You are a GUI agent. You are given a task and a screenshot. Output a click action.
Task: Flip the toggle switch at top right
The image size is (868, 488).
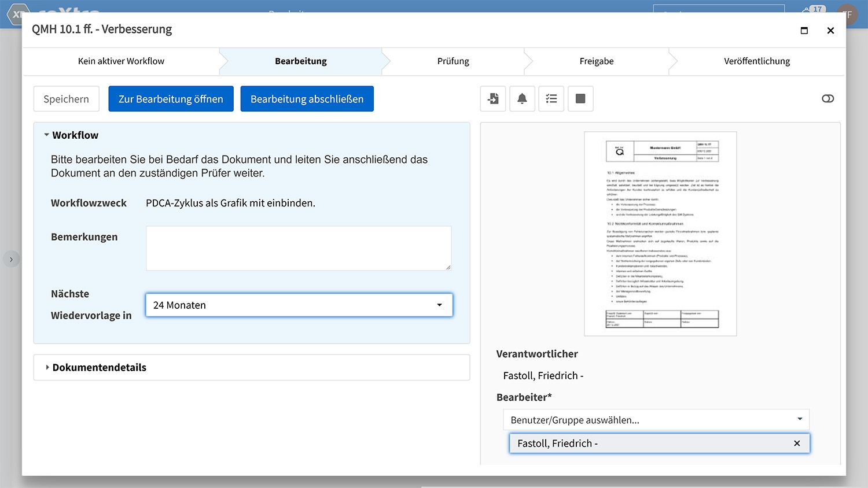click(827, 99)
